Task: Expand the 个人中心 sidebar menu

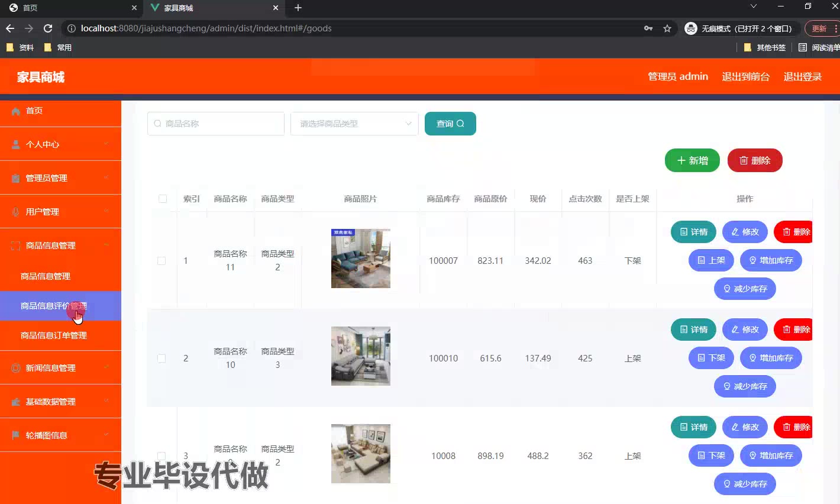Action: click(60, 144)
